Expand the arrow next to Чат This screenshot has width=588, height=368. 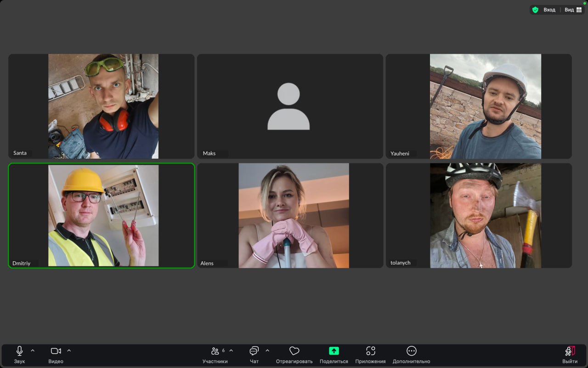pos(267,351)
